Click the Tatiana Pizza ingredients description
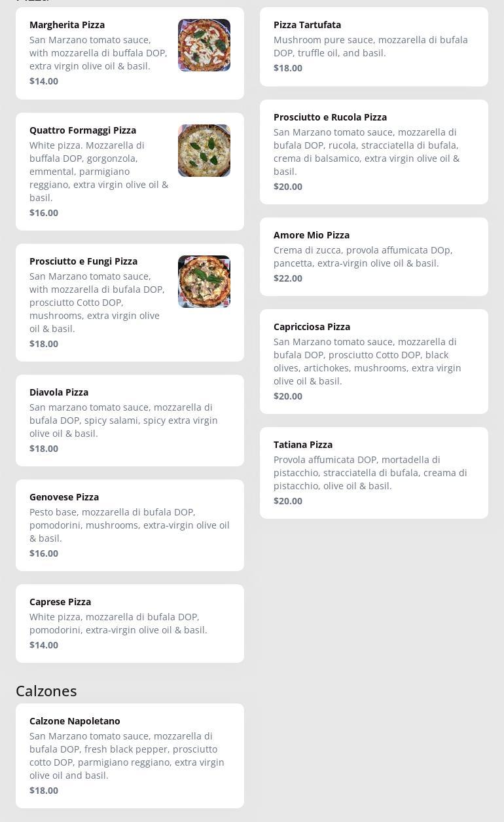504x822 pixels. pyautogui.click(x=370, y=473)
